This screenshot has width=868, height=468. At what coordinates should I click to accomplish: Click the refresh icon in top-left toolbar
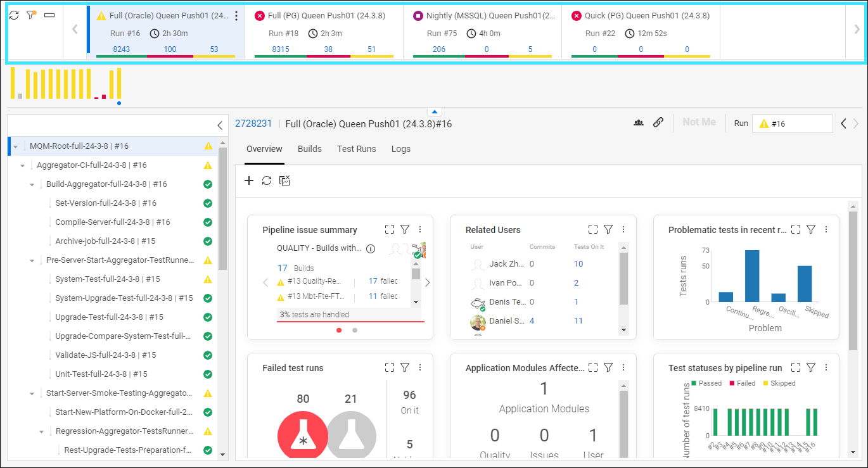click(14, 15)
